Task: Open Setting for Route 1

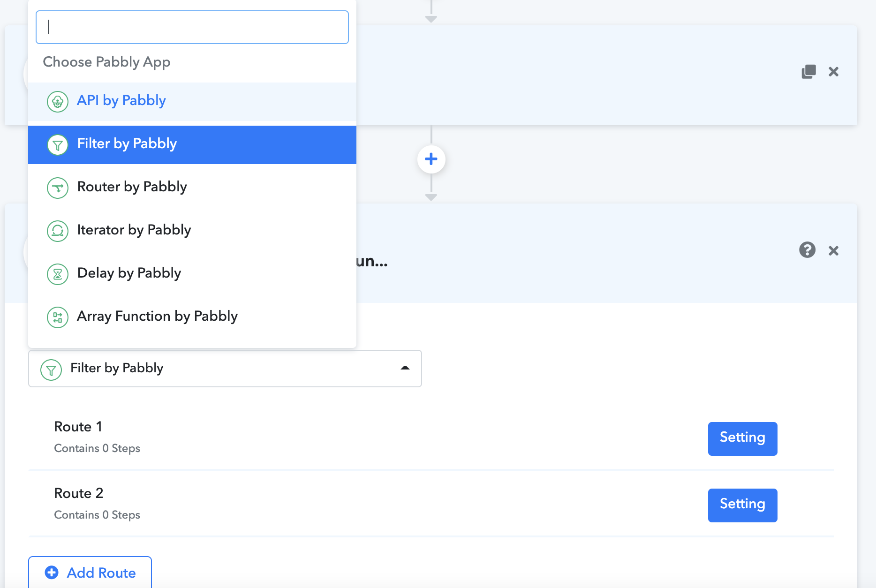Action: pyautogui.click(x=742, y=438)
